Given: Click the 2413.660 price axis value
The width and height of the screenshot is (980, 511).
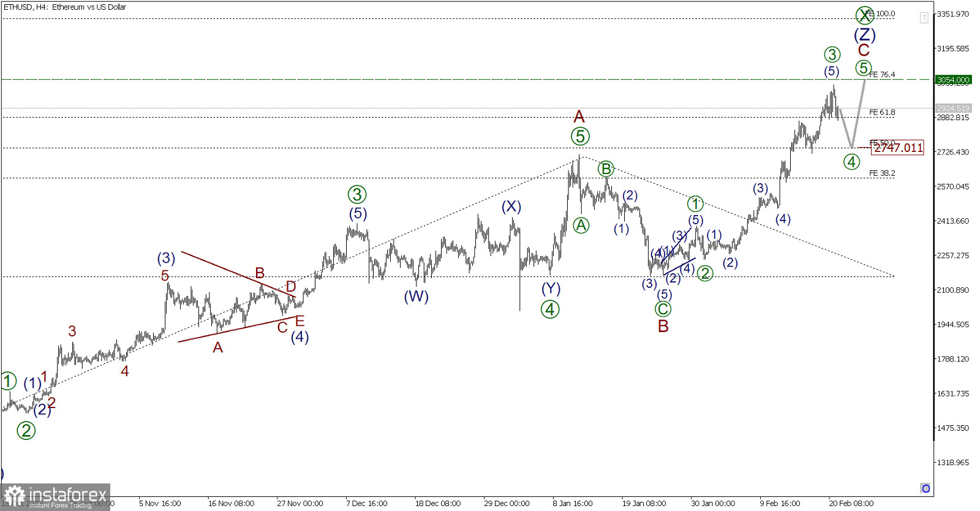Looking at the screenshot, I should click(953, 221).
